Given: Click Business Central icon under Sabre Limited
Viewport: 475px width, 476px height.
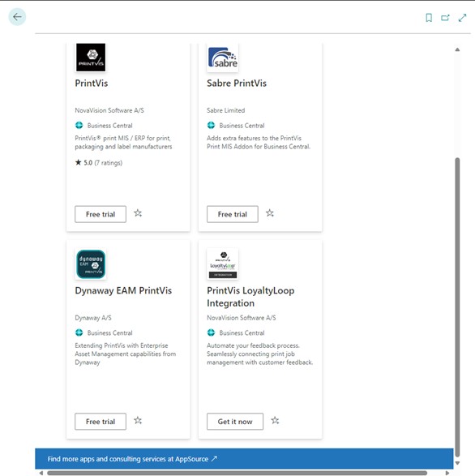Looking at the screenshot, I should pyautogui.click(x=211, y=125).
